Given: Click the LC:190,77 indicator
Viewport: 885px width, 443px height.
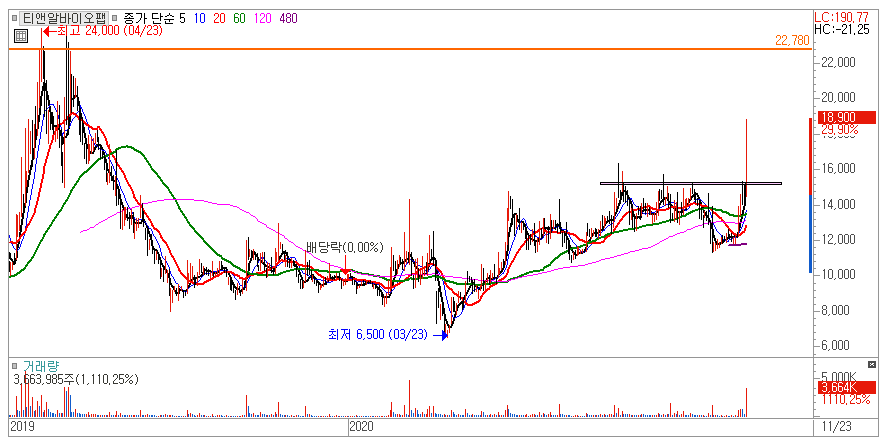Looking at the screenshot, I should point(842,18).
